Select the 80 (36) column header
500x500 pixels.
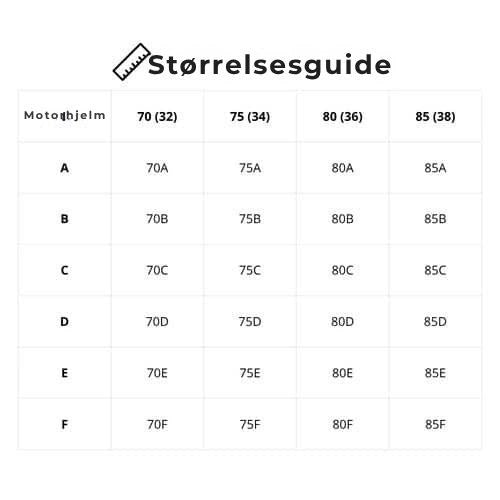click(x=343, y=117)
